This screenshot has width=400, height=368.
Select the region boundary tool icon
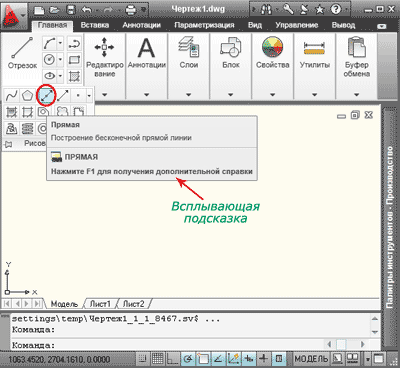point(44,112)
